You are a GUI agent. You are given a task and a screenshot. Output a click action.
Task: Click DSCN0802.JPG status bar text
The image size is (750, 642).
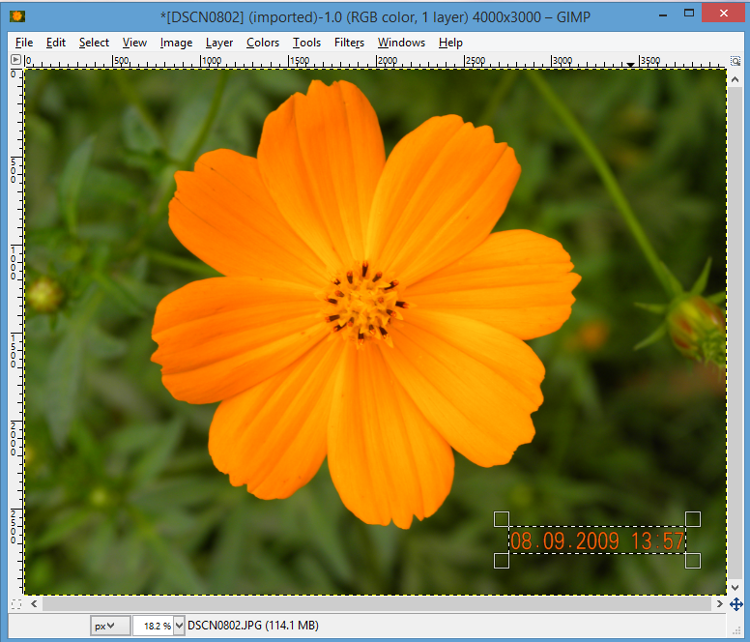[x=253, y=625]
